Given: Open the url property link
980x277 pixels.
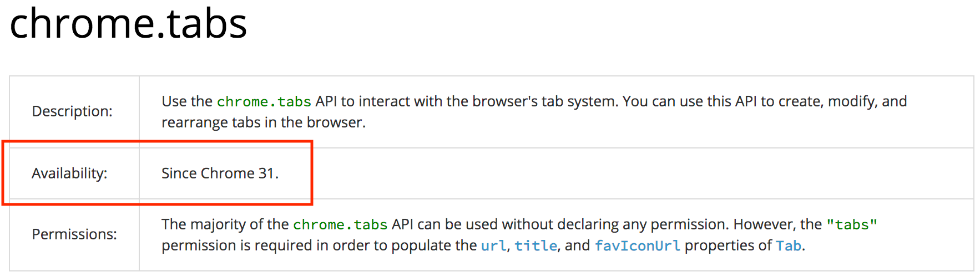Looking at the screenshot, I should point(493,245).
